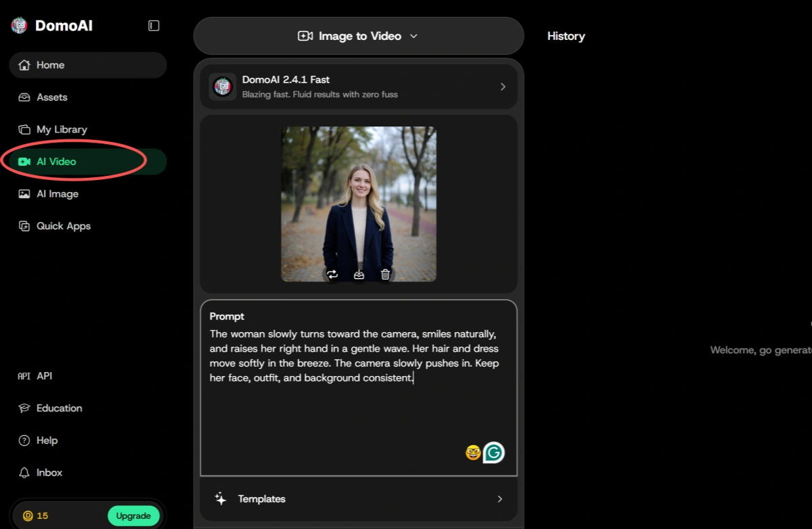Go to My Library
Image resolution: width=812 pixels, height=529 pixels.
[x=88, y=129]
